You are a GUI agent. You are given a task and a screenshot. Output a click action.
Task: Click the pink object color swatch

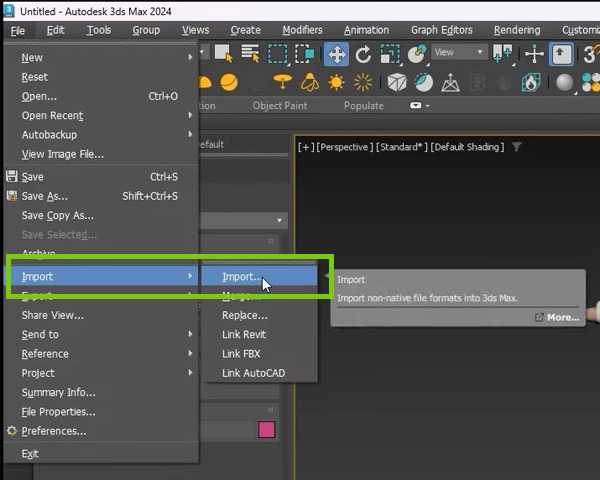pos(266,429)
